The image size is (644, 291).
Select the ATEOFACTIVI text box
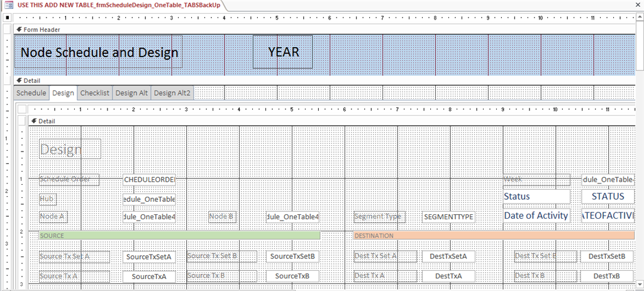coord(608,216)
